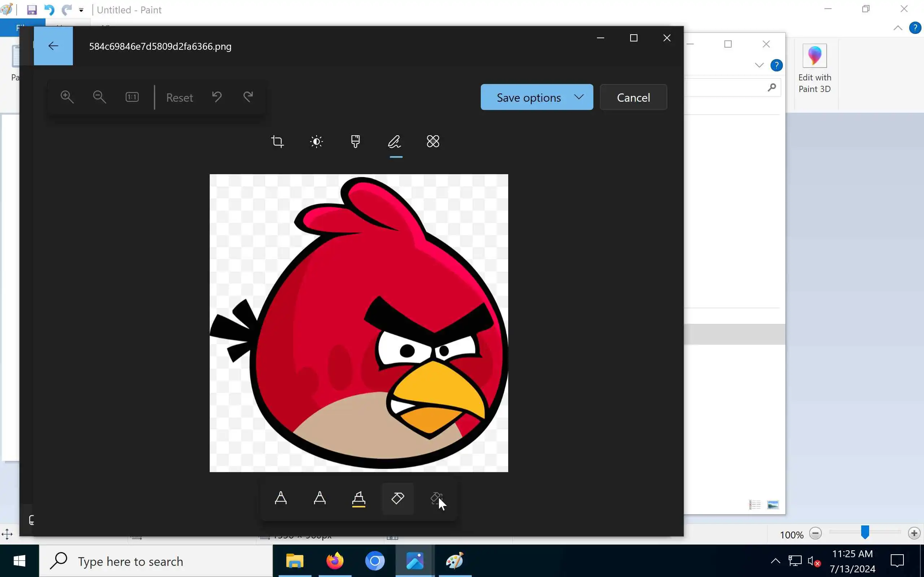Screen dimensions: 924x577
Task: Zoom in on the image
Action: pyautogui.click(x=67, y=97)
